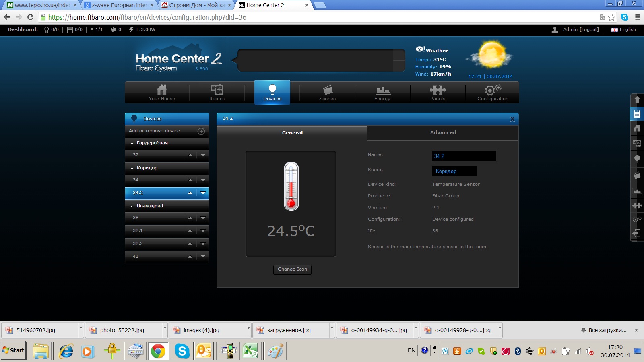
Task: Click the scenes clapperboard icon in right sidebar
Action: (x=637, y=175)
